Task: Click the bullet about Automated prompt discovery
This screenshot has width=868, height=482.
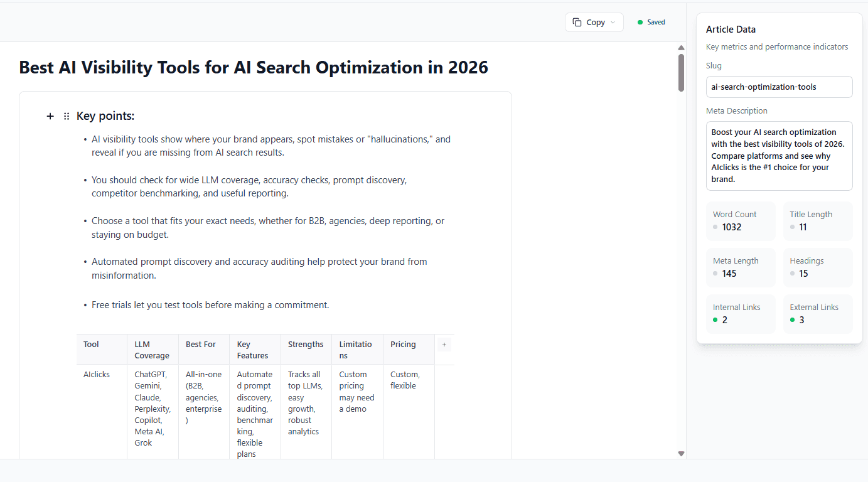Action: [259, 268]
